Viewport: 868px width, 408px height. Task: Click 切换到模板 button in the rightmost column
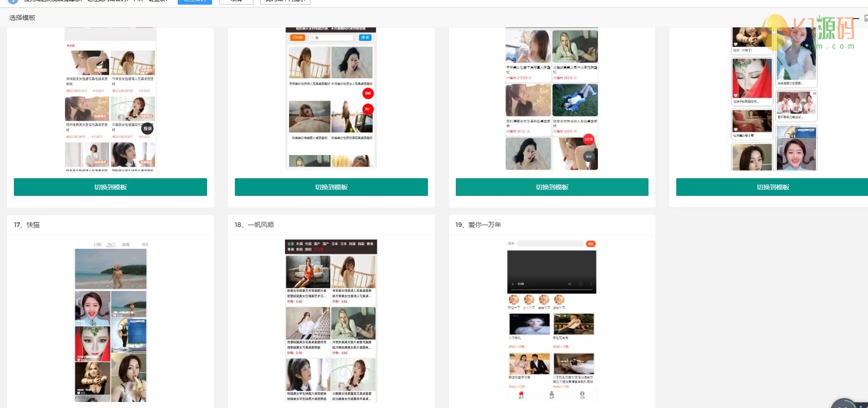pyautogui.click(x=772, y=187)
